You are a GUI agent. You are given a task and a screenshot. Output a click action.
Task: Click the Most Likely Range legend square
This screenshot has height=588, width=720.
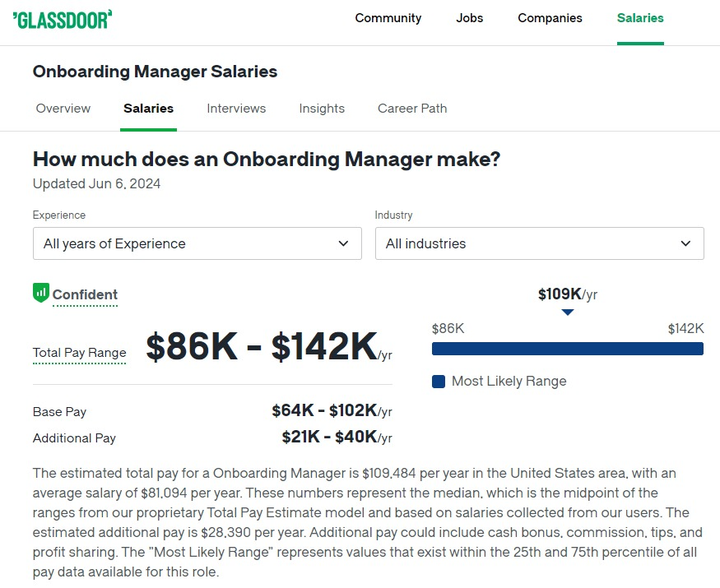click(x=439, y=382)
